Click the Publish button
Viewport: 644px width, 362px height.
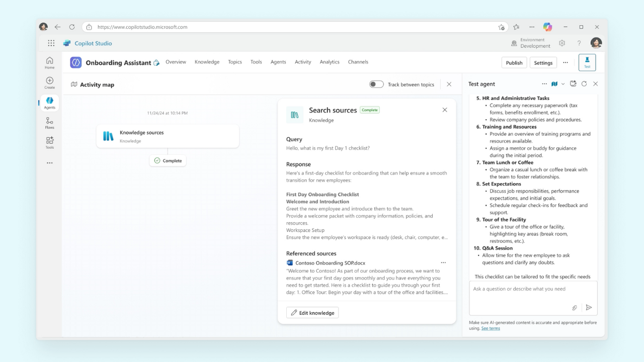tap(514, 63)
